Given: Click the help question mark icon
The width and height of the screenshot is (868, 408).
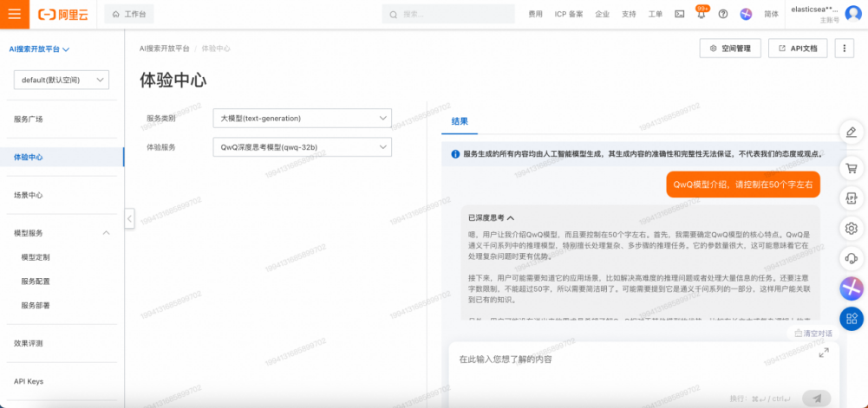Looking at the screenshot, I should click(723, 15).
